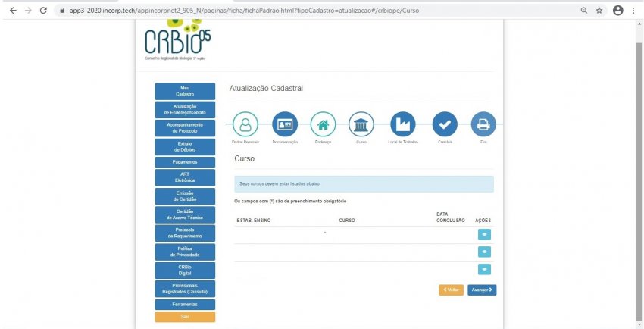View the third course row eye icon
Image resolution: width=644 pixels, height=329 pixels.
(484, 269)
